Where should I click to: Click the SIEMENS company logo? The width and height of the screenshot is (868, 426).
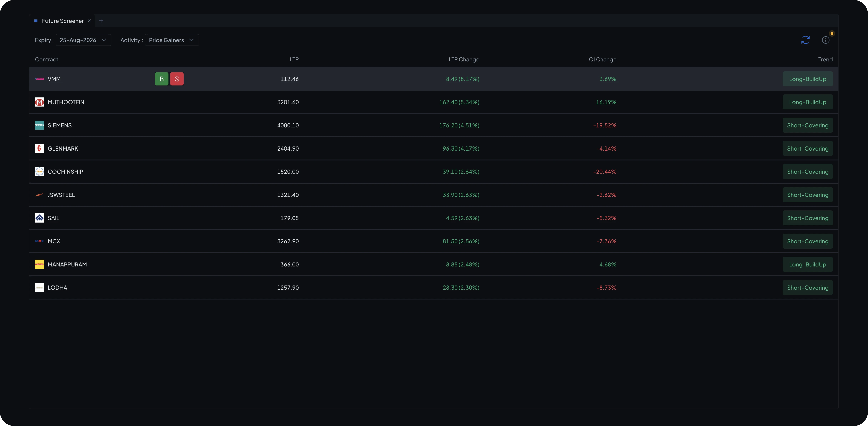coord(39,125)
